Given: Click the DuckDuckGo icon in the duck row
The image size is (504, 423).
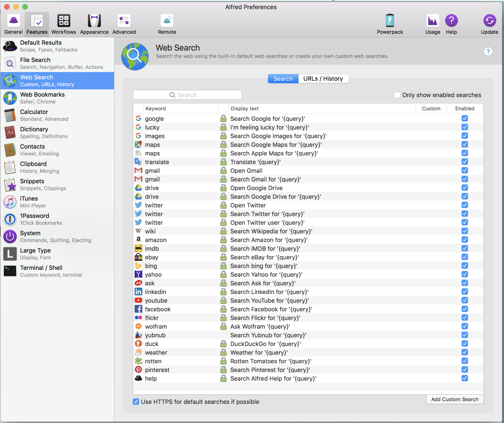Looking at the screenshot, I should click(x=138, y=344).
